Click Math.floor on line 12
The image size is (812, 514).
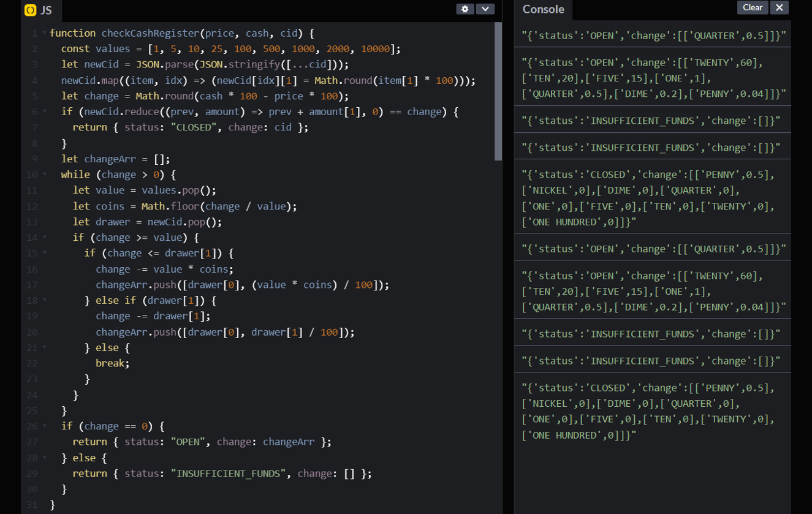tap(170, 206)
